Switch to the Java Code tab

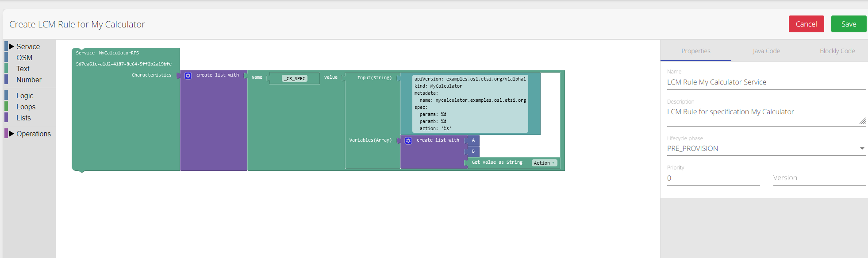tap(766, 51)
